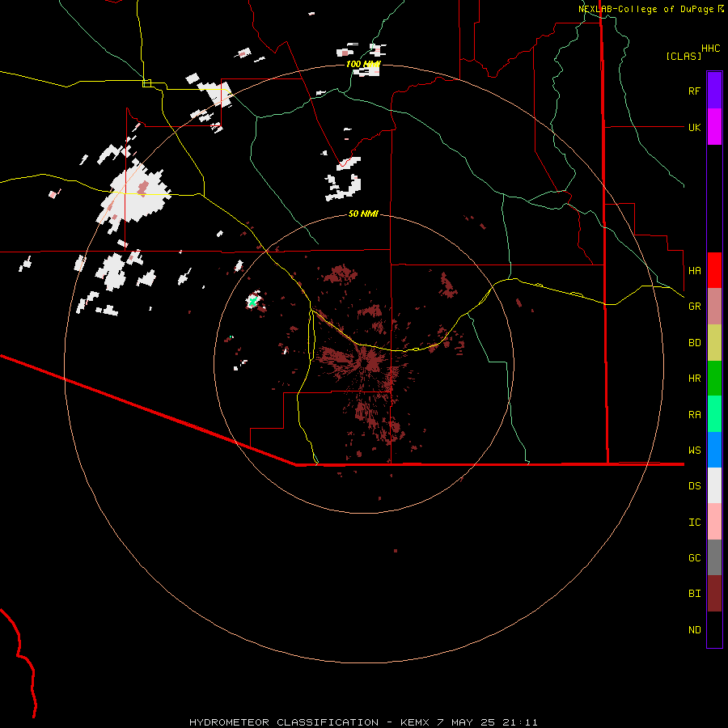Pick the HR green legend swatch

(714, 379)
